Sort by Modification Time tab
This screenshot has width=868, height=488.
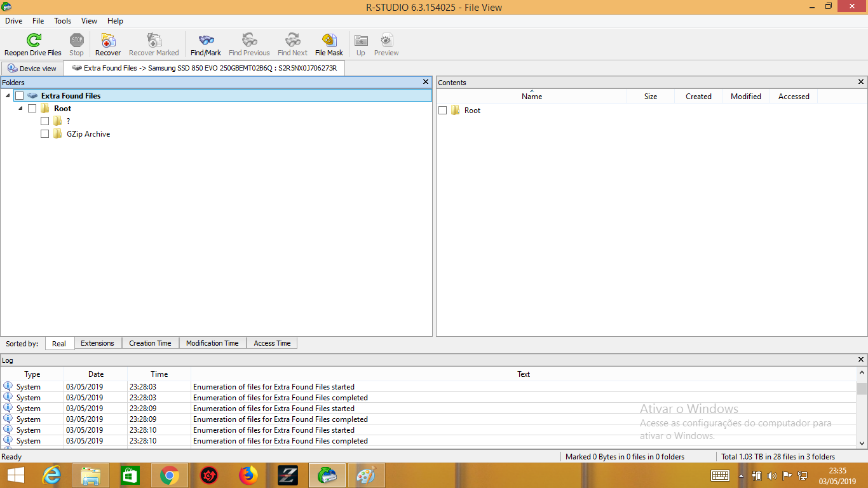tap(212, 343)
